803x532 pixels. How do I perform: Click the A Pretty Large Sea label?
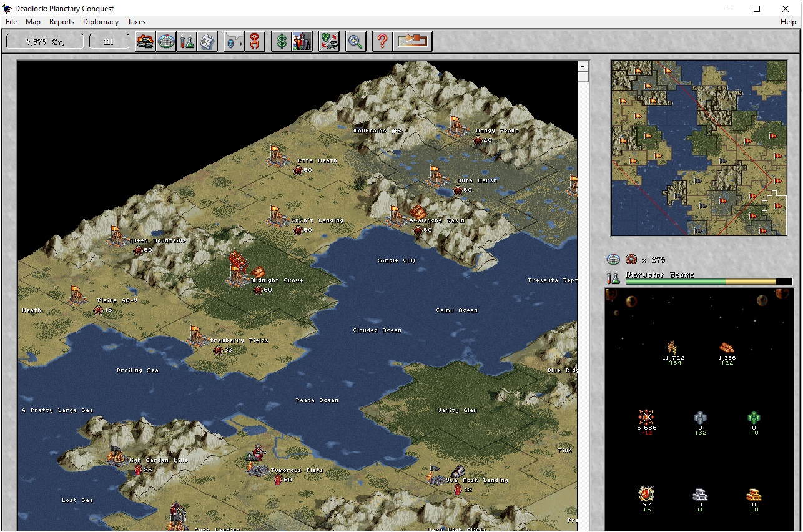[x=57, y=410]
